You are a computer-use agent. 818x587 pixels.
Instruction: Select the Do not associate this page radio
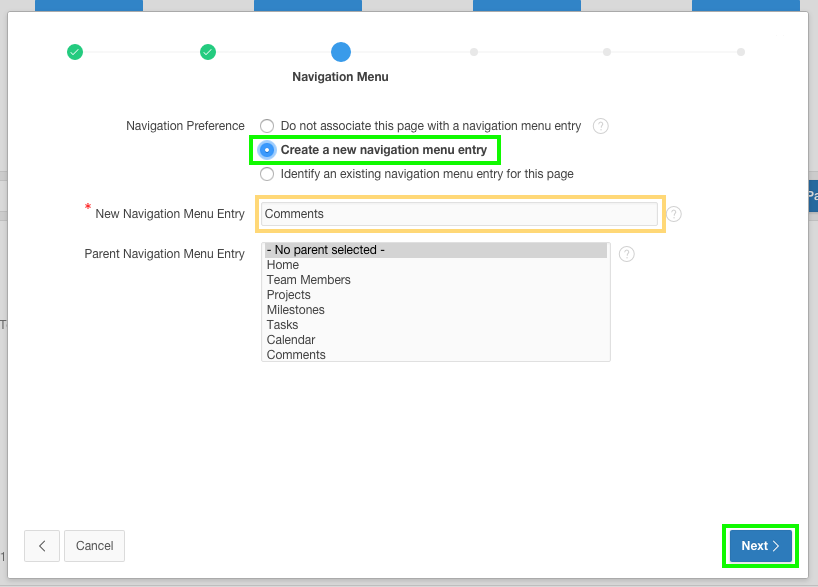267,126
